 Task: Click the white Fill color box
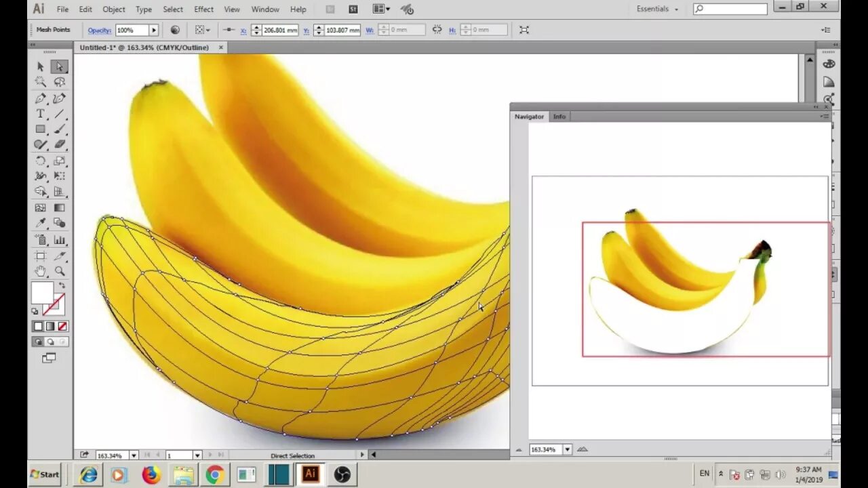coord(42,293)
